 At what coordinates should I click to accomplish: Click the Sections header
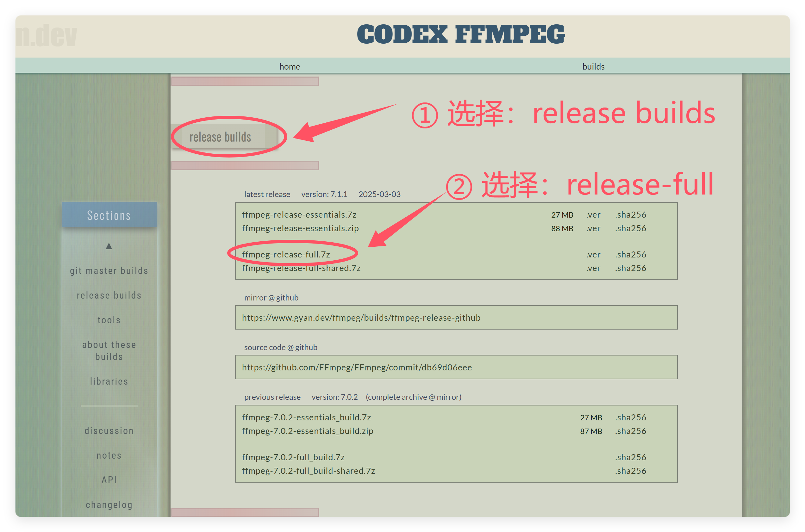(109, 215)
